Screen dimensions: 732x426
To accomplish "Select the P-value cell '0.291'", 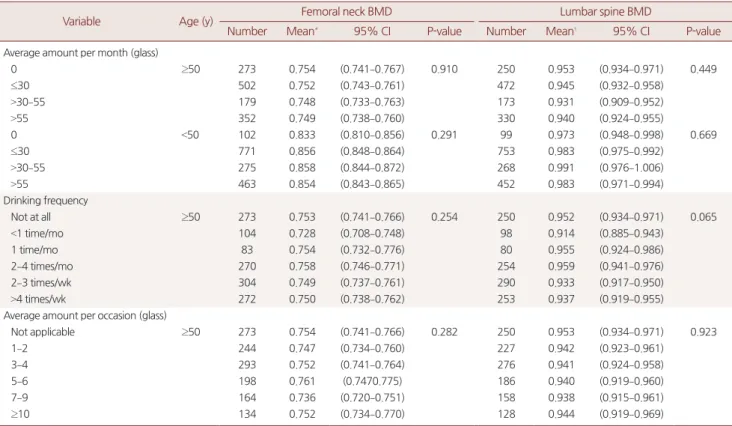I will click(444, 135).
